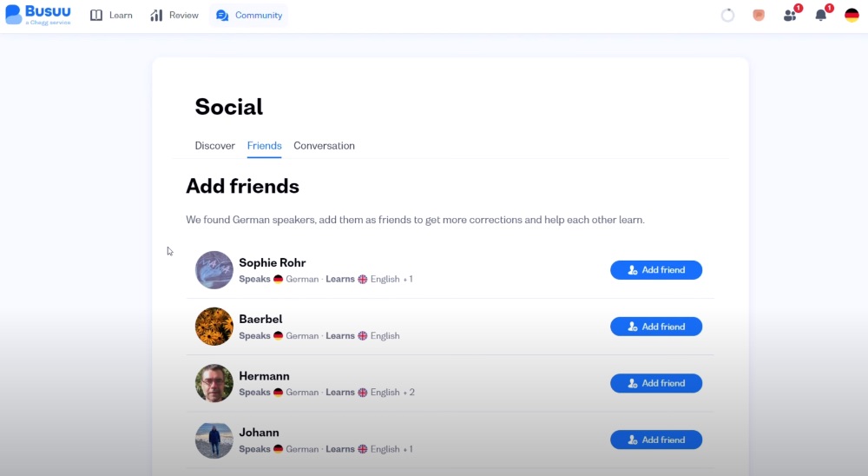Open the orange chat bubble icon
Viewport: 868px width, 476px height.
(759, 15)
